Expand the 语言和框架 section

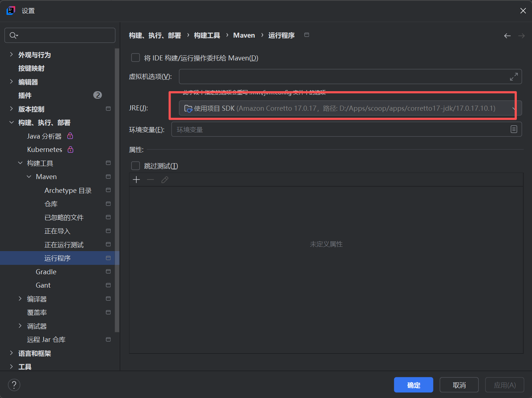[11, 353]
